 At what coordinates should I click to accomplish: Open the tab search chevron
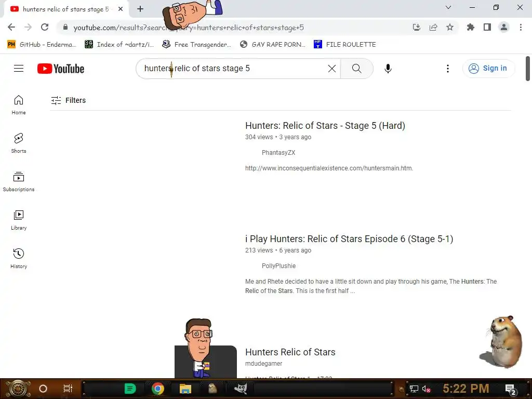point(448,7)
